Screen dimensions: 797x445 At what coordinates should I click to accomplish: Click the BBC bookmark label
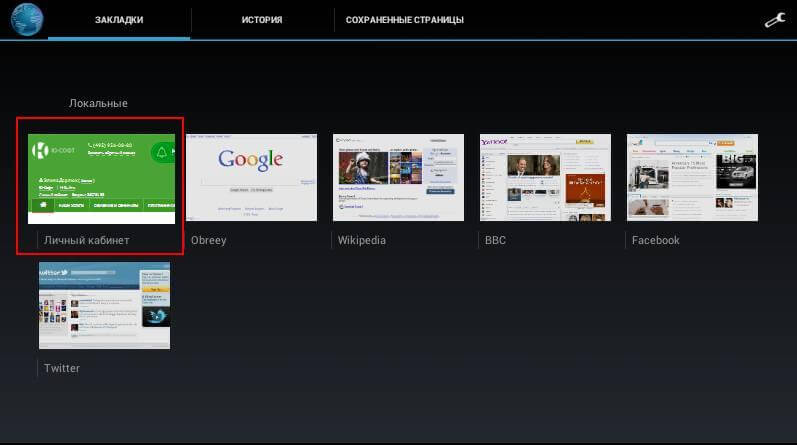[x=495, y=241]
